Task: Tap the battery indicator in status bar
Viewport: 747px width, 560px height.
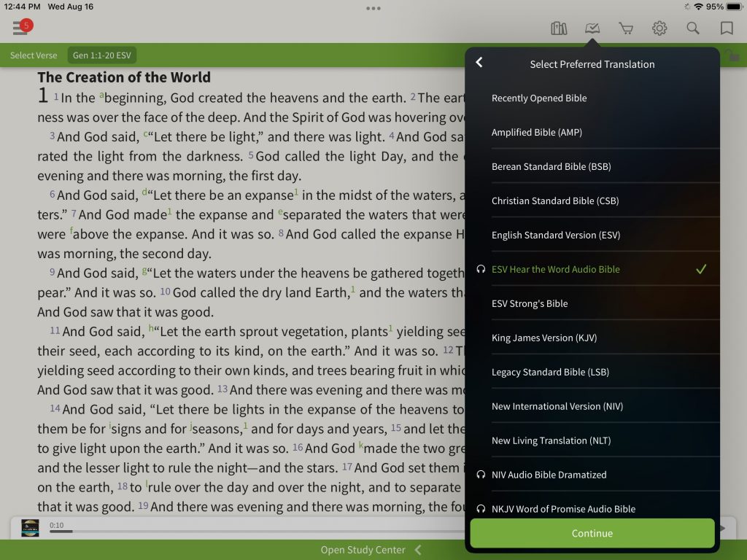Action: [x=734, y=7]
